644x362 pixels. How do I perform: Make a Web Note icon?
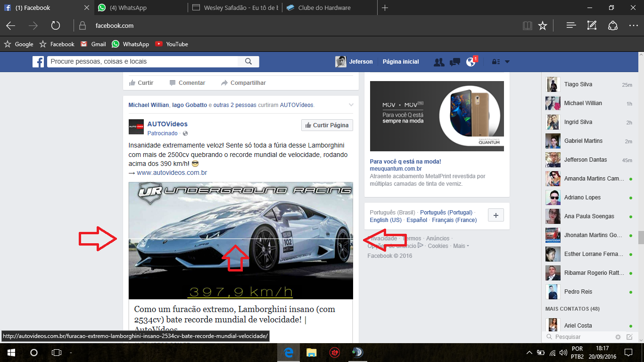pos(592,26)
